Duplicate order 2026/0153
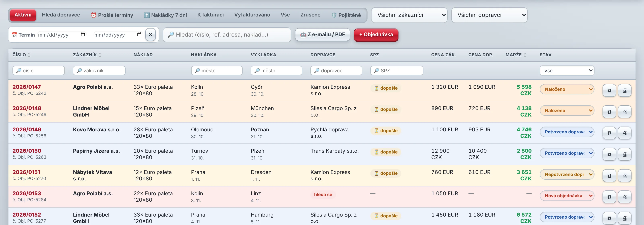The width and height of the screenshot is (644, 225). coord(609,197)
